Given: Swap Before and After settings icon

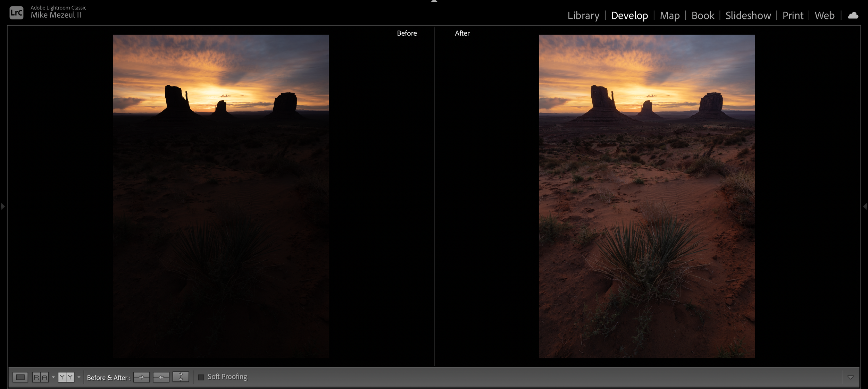Looking at the screenshot, I should 181,377.
